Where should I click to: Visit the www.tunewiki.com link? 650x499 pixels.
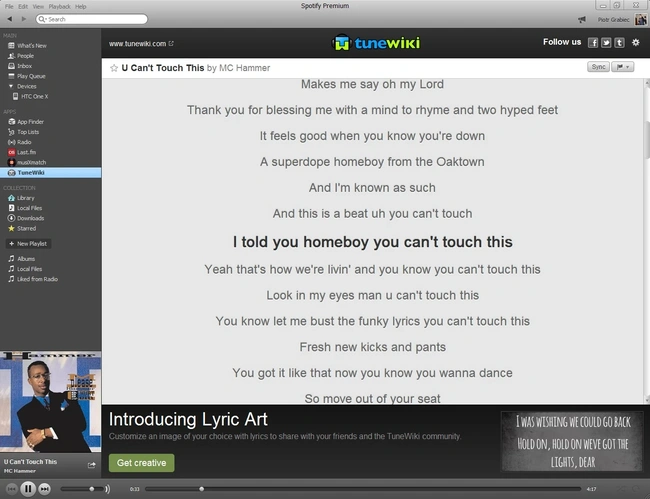[x=141, y=44]
